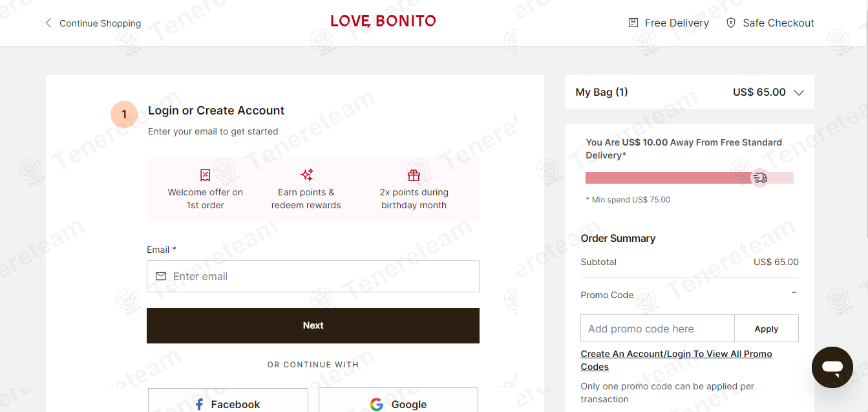The width and height of the screenshot is (868, 412).
Task: Click the Google logo icon
Action: click(x=377, y=404)
